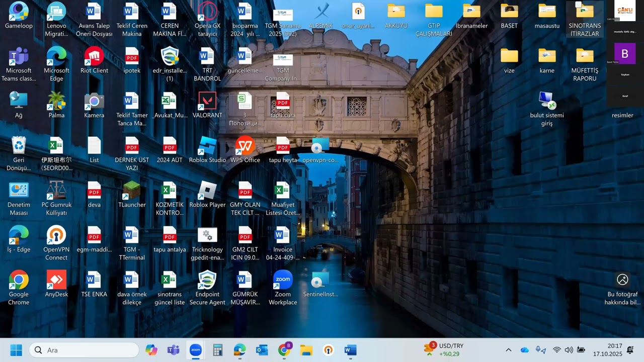This screenshot has width=644, height=362.
Task: Select the VALORANT desktop icon
Action: (x=207, y=106)
